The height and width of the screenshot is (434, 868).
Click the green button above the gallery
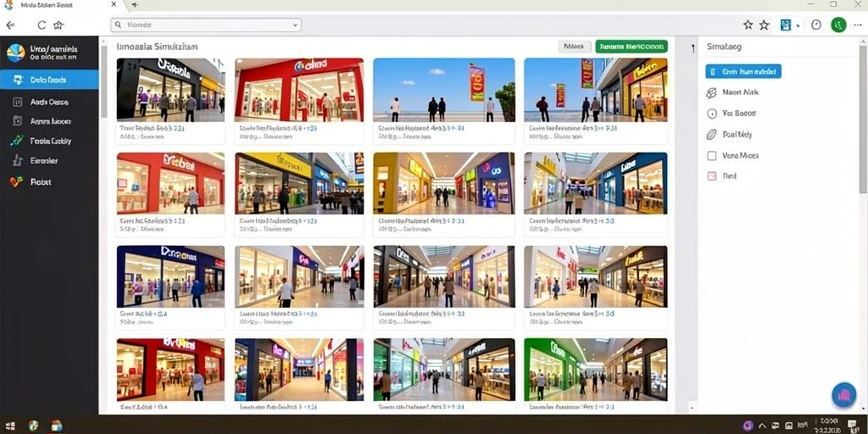point(632,47)
